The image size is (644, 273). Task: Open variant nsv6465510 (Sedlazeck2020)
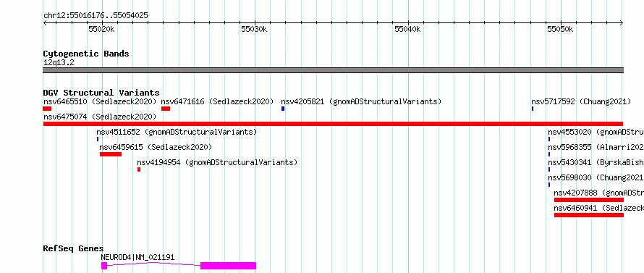(100, 101)
